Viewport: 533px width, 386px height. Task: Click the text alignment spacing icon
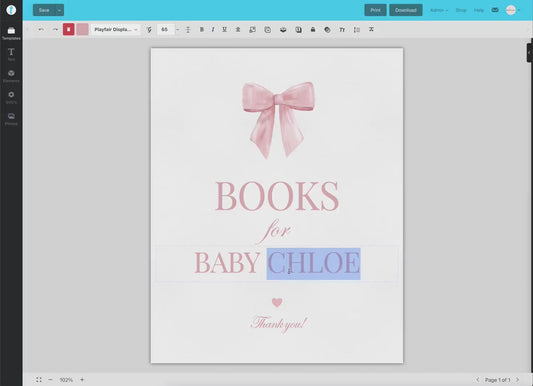coord(357,30)
